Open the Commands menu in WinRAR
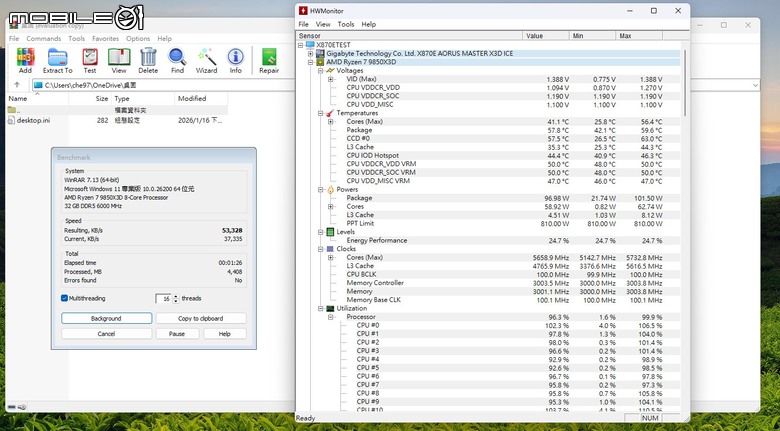The height and width of the screenshot is (431, 780). 43,39
